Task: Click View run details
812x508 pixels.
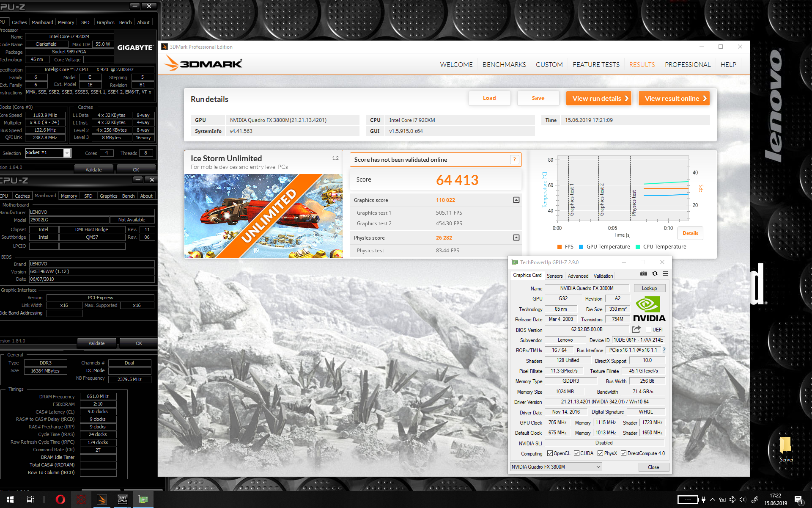Action: coord(599,98)
